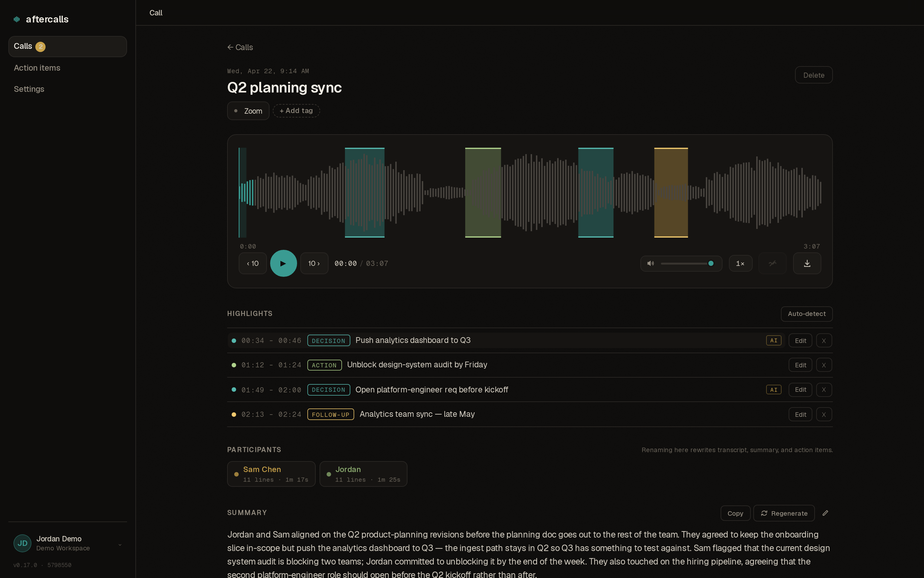The image size is (924, 578).
Task: Remove the Analytics team sync highlight
Action: [x=824, y=414]
